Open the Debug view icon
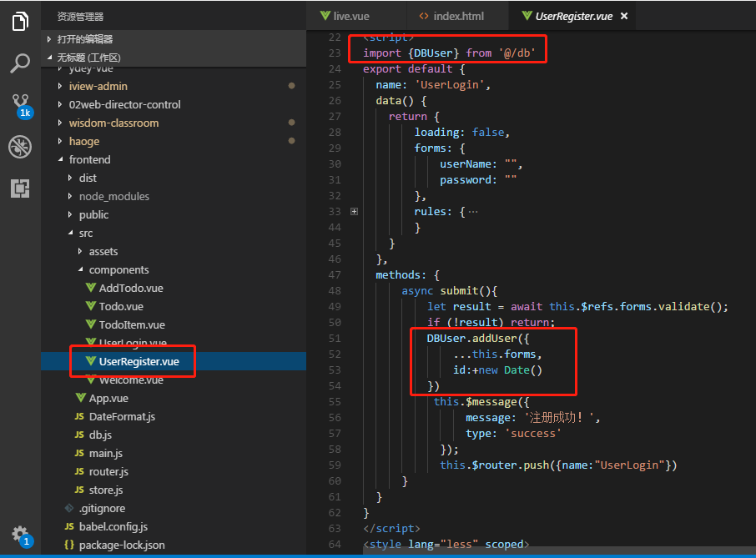The width and height of the screenshot is (756, 558). tap(20, 147)
